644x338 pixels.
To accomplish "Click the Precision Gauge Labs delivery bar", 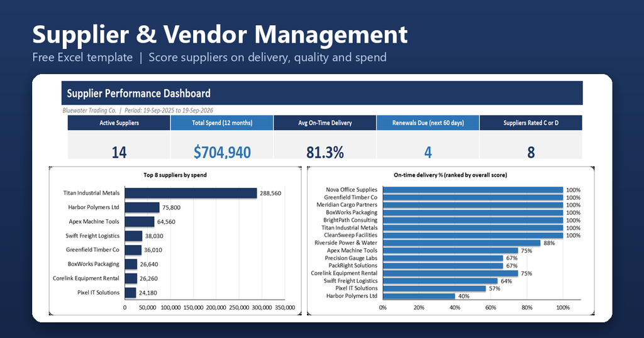I will click(443, 258).
